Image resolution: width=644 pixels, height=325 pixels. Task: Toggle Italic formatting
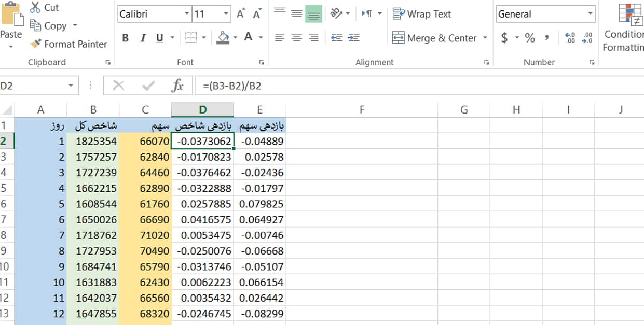click(143, 38)
